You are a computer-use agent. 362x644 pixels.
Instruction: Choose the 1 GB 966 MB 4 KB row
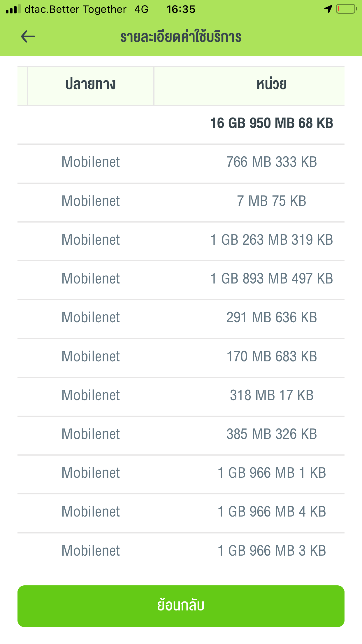click(181, 512)
